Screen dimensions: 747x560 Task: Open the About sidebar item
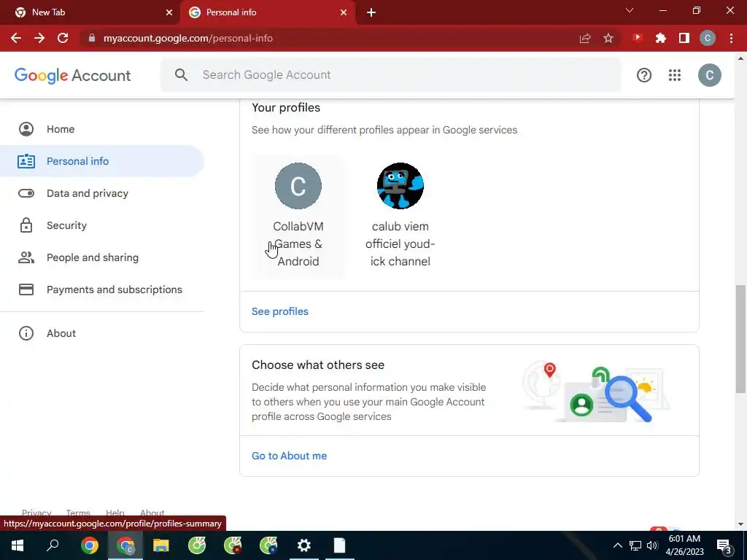tap(102, 333)
